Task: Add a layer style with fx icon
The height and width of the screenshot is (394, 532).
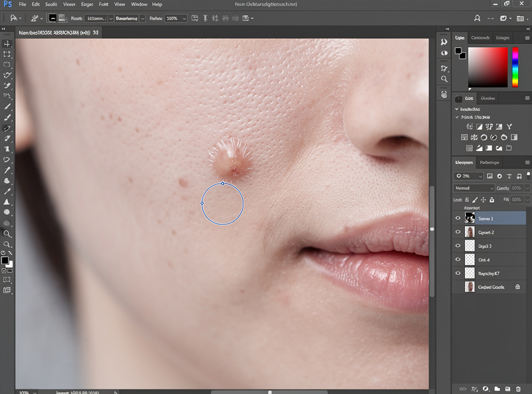Action: (475, 389)
